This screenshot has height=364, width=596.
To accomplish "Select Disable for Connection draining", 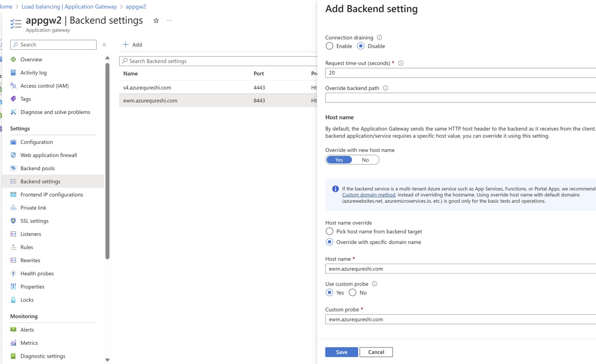I will click(361, 46).
